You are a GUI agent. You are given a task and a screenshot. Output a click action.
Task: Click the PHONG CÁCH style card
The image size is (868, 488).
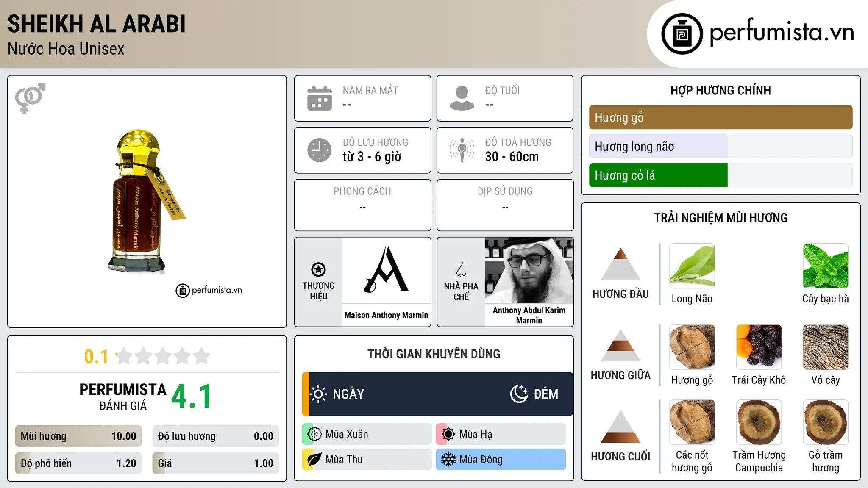click(x=362, y=205)
